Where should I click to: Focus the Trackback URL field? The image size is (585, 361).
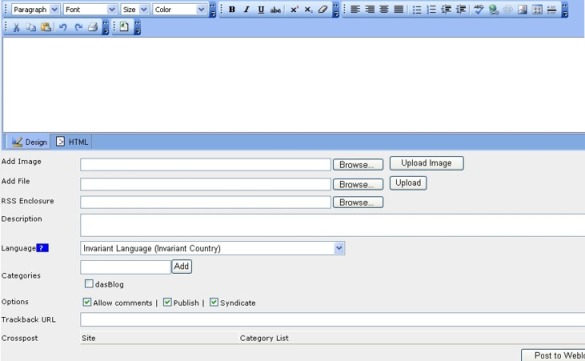point(332,320)
